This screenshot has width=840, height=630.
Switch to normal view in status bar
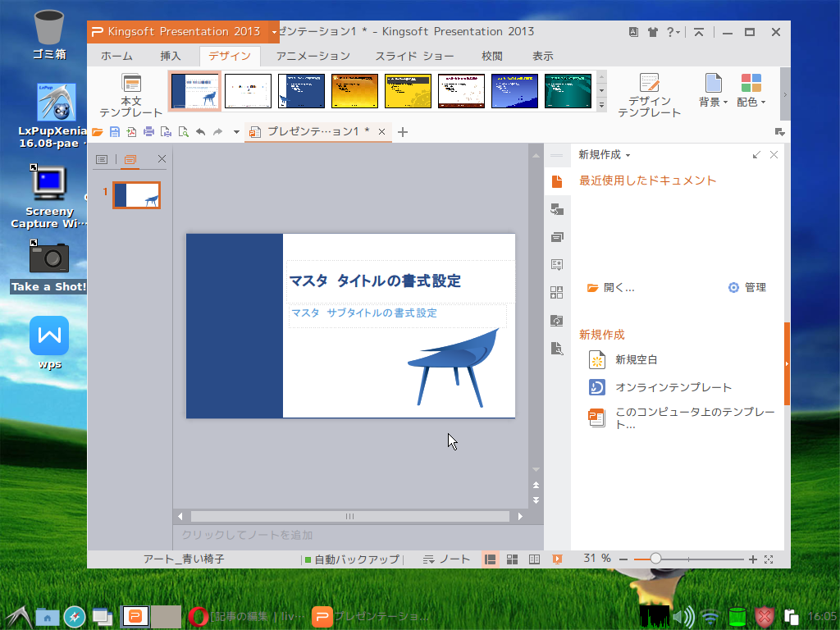pyautogui.click(x=491, y=559)
